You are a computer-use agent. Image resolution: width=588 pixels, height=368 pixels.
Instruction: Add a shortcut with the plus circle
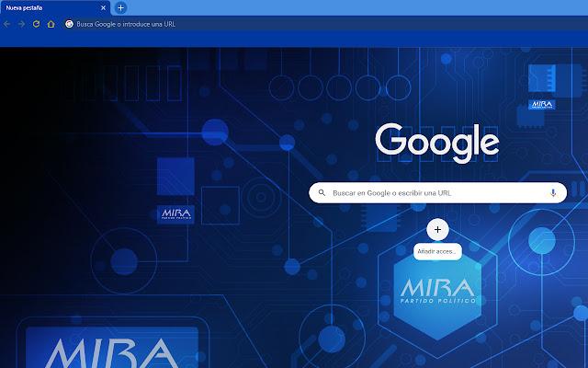tap(437, 229)
